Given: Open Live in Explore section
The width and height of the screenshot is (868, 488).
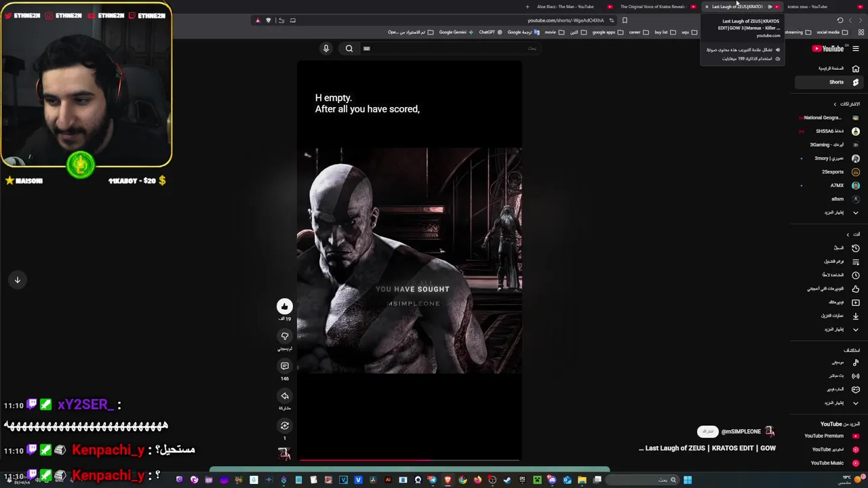Looking at the screenshot, I should 828,375.
